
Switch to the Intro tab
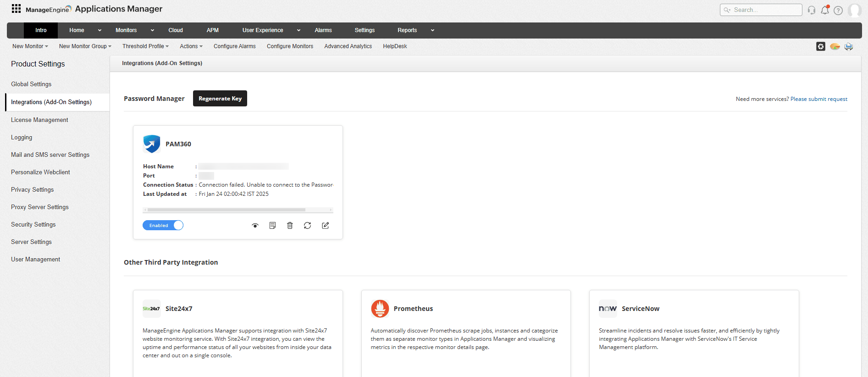[41, 30]
